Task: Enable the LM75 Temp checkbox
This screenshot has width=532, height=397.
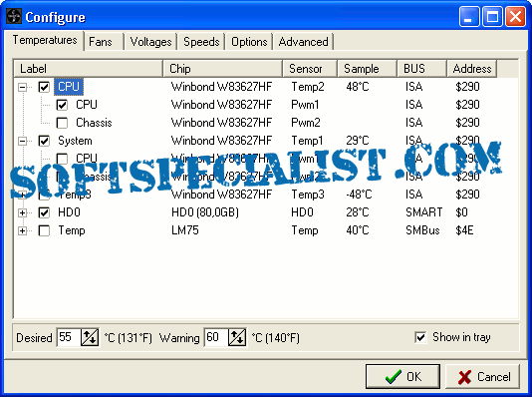Action: (x=44, y=231)
